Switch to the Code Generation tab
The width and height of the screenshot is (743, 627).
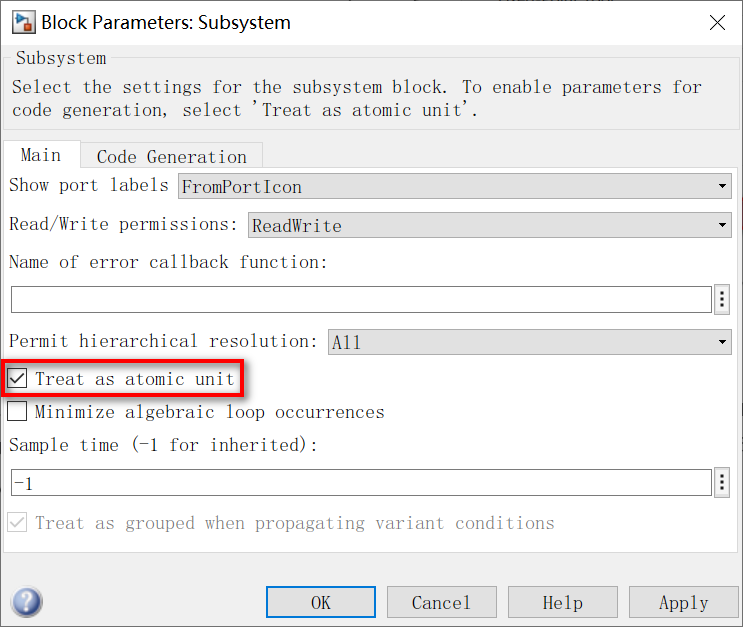pyautogui.click(x=171, y=156)
